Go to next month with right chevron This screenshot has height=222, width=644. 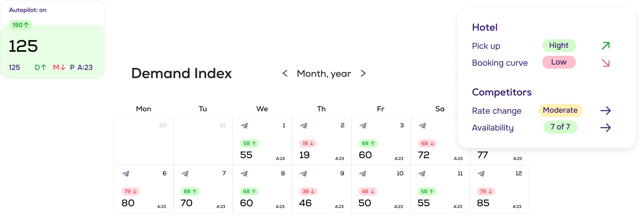(x=363, y=73)
